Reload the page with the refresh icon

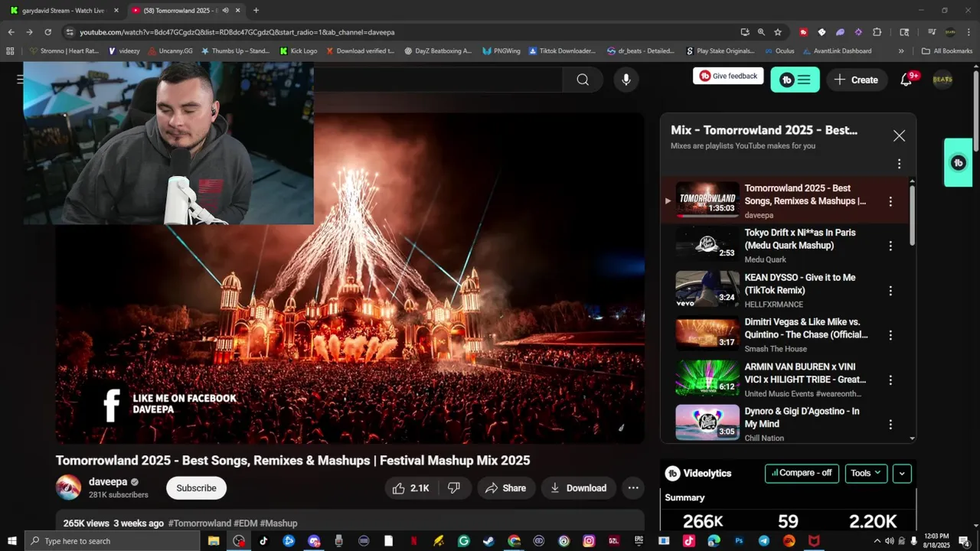pos(47,32)
